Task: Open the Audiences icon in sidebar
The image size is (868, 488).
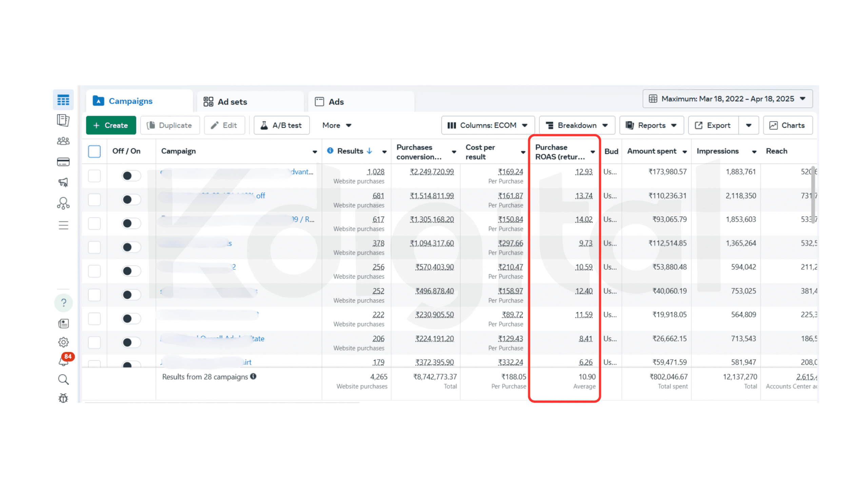Action: coord(63,141)
